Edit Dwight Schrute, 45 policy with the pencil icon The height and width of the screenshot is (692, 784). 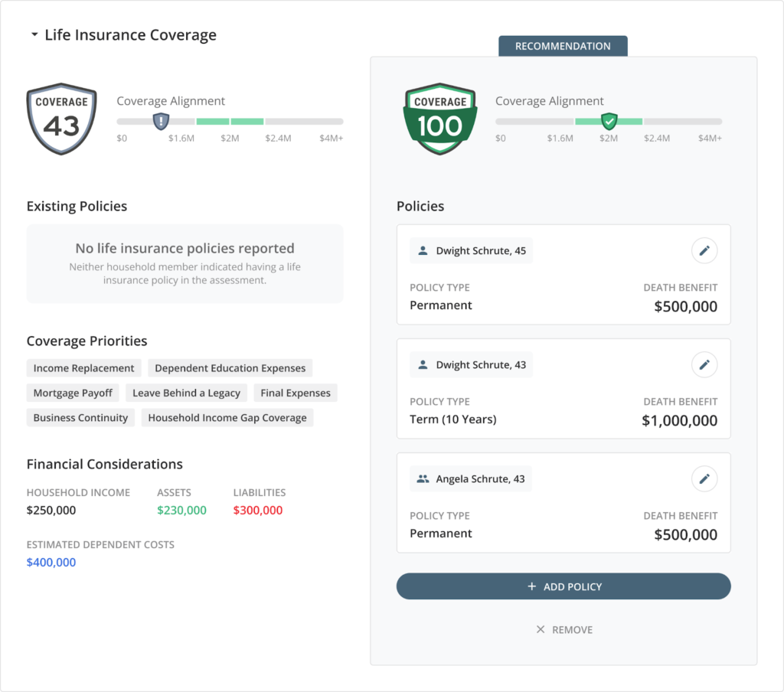point(704,250)
